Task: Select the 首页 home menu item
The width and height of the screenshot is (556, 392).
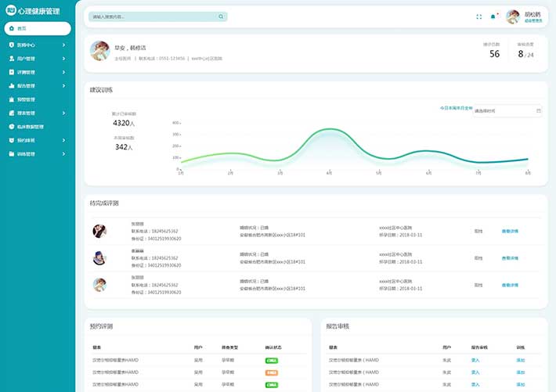Action: pyautogui.click(x=38, y=28)
